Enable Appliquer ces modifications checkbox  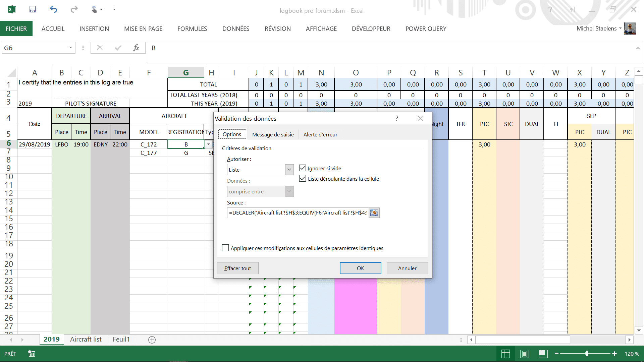point(225,248)
